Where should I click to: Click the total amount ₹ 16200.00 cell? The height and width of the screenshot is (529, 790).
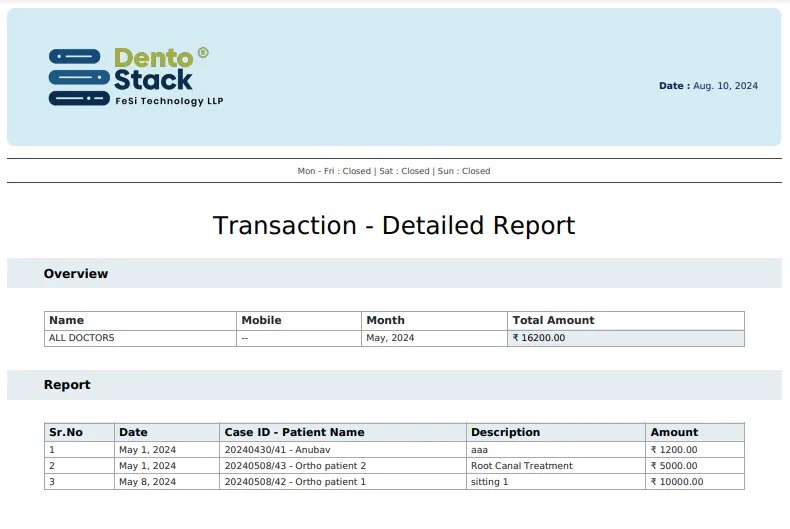[x=539, y=338]
